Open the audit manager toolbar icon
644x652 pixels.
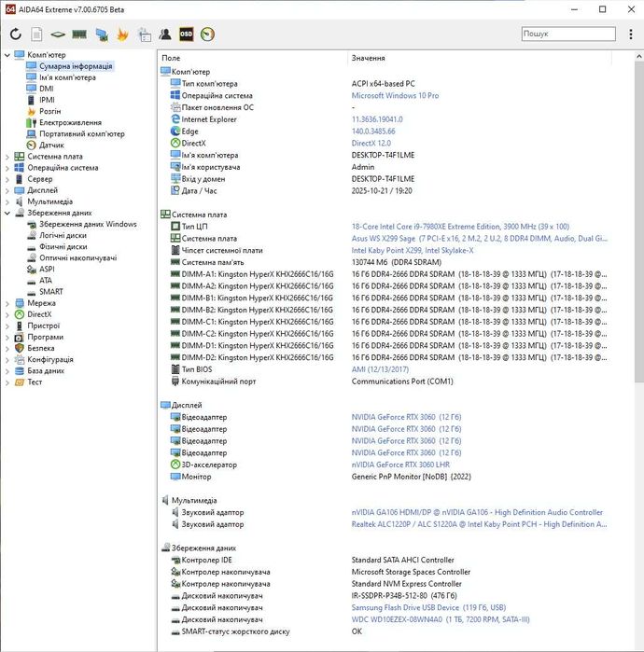145,35
